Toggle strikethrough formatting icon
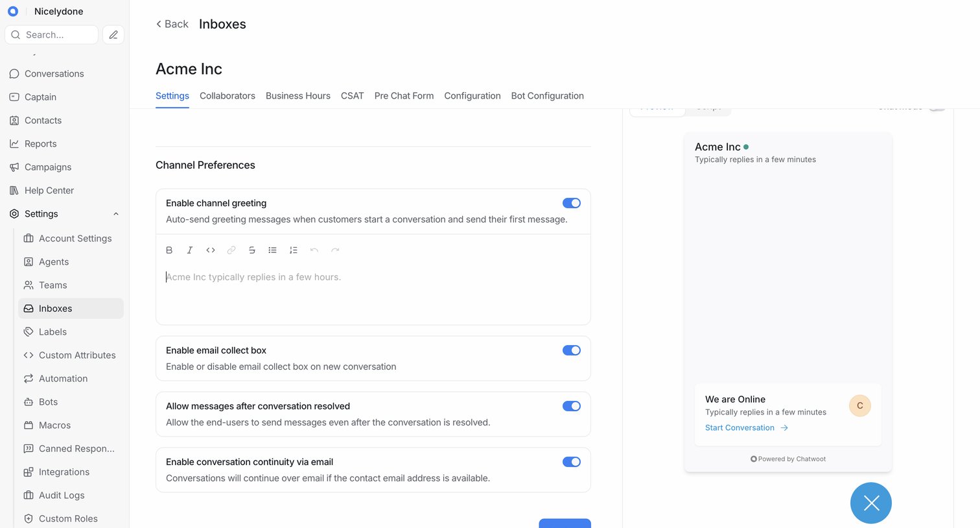This screenshot has height=528, width=980. (252, 250)
